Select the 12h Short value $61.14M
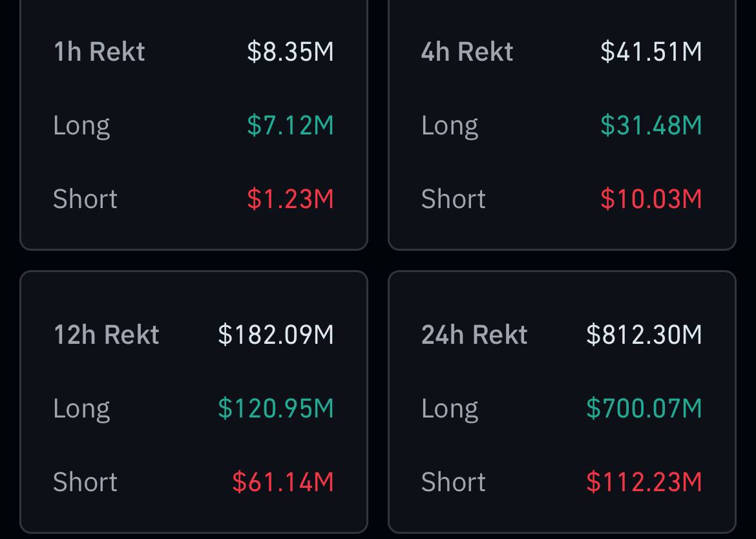The width and height of the screenshot is (756, 539). point(283,481)
